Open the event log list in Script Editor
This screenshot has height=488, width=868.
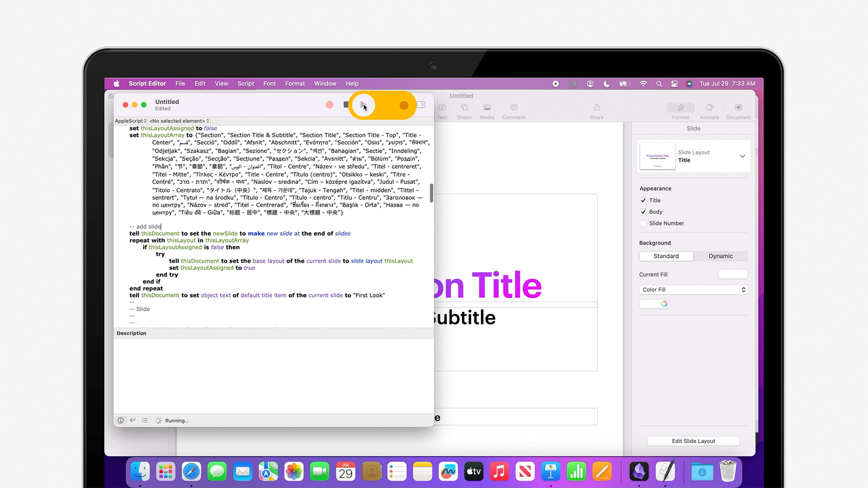pyautogui.click(x=145, y=420)
